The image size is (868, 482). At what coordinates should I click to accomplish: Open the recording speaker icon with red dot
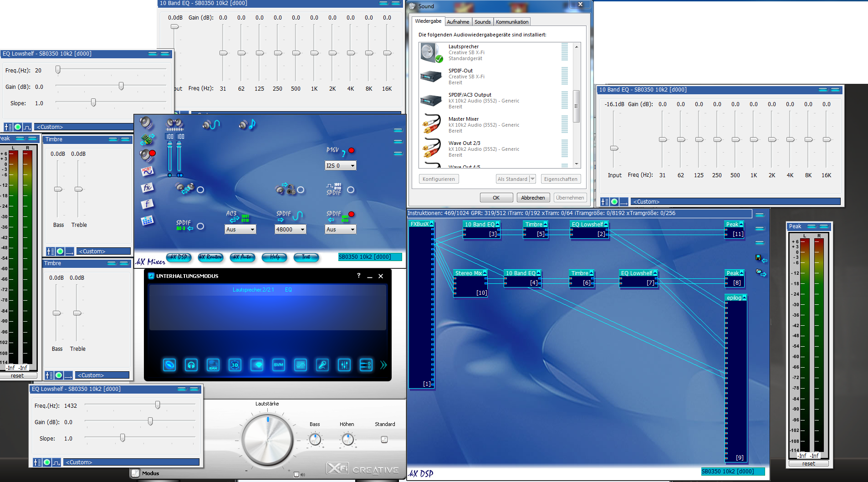click(x=147, y=155)
